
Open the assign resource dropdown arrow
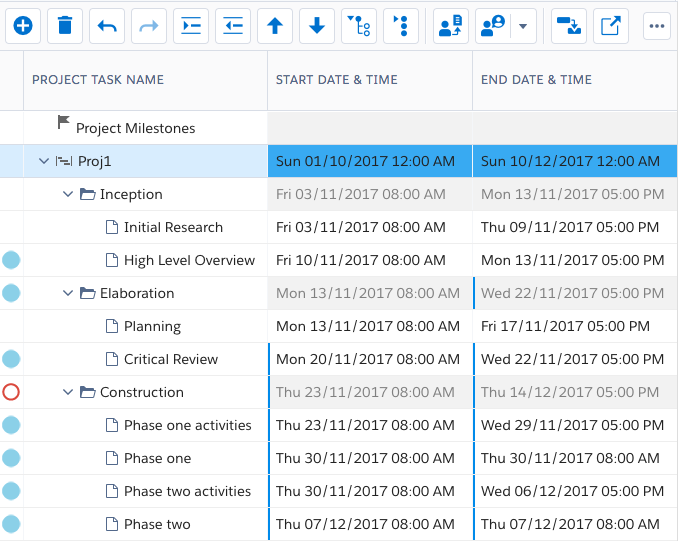click(x=524, y=26)
